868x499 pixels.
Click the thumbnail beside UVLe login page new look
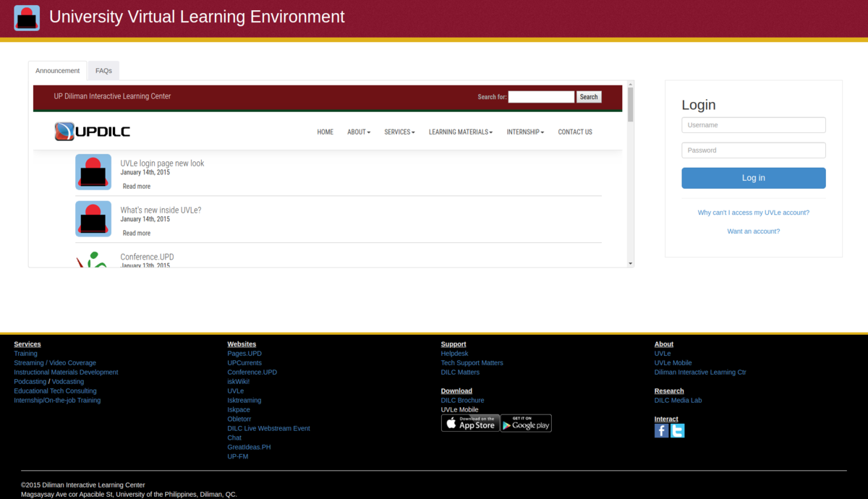(x=93, y=172)
